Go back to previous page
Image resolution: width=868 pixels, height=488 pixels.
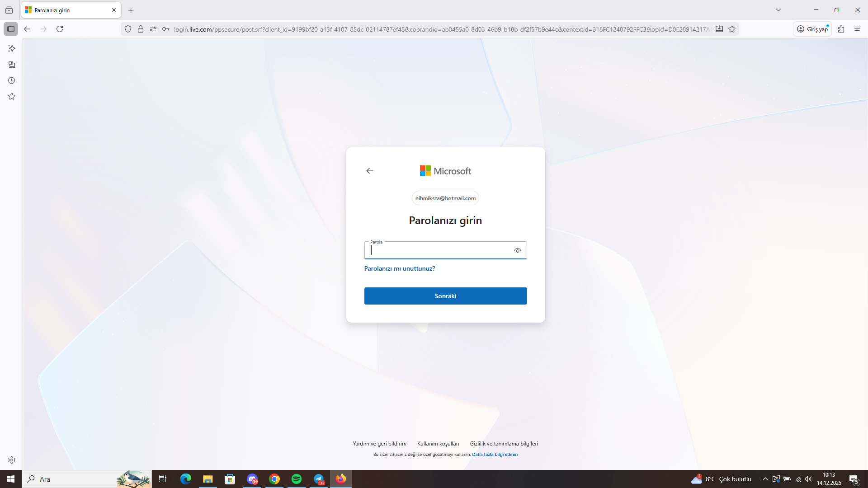tap(27, 29)
